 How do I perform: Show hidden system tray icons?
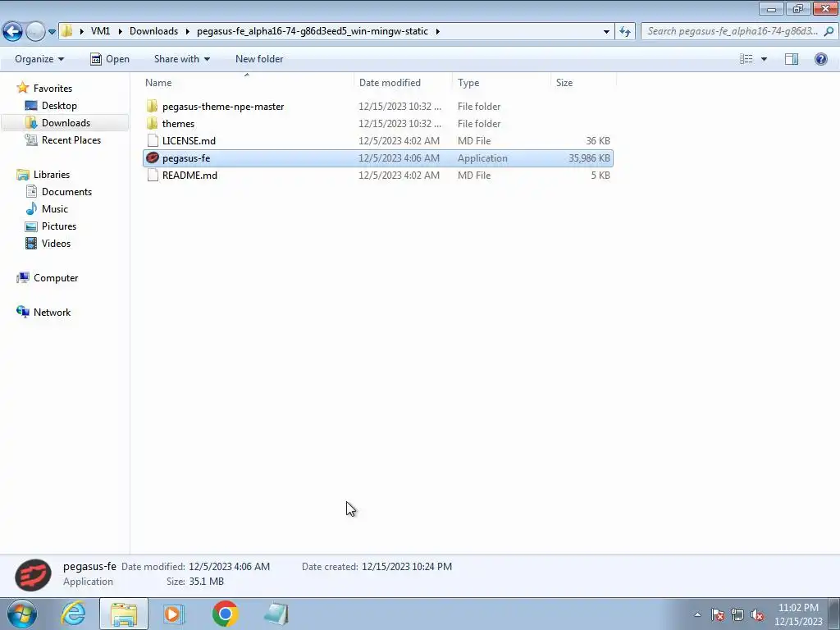[697, 614]
